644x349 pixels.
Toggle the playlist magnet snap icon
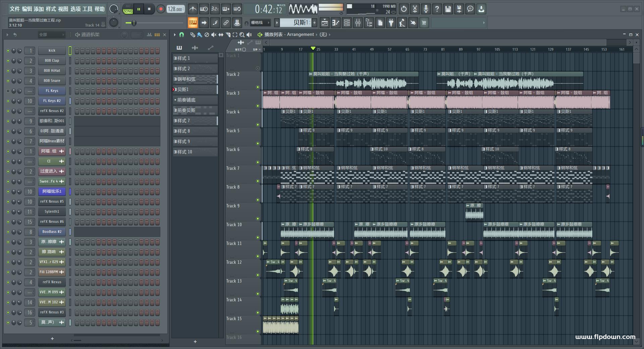181,35
